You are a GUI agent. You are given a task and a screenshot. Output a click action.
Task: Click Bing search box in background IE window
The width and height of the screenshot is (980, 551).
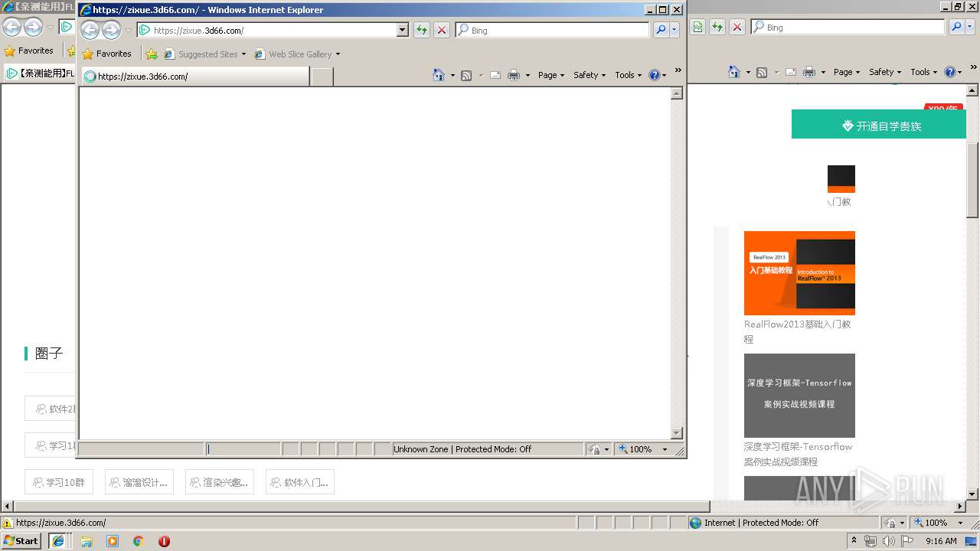pos(848,27)
